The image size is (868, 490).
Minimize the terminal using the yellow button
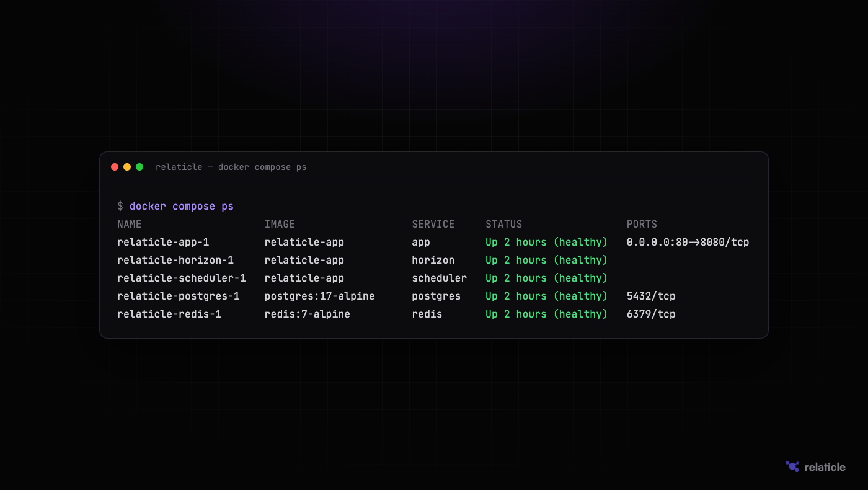click(127, 167)
